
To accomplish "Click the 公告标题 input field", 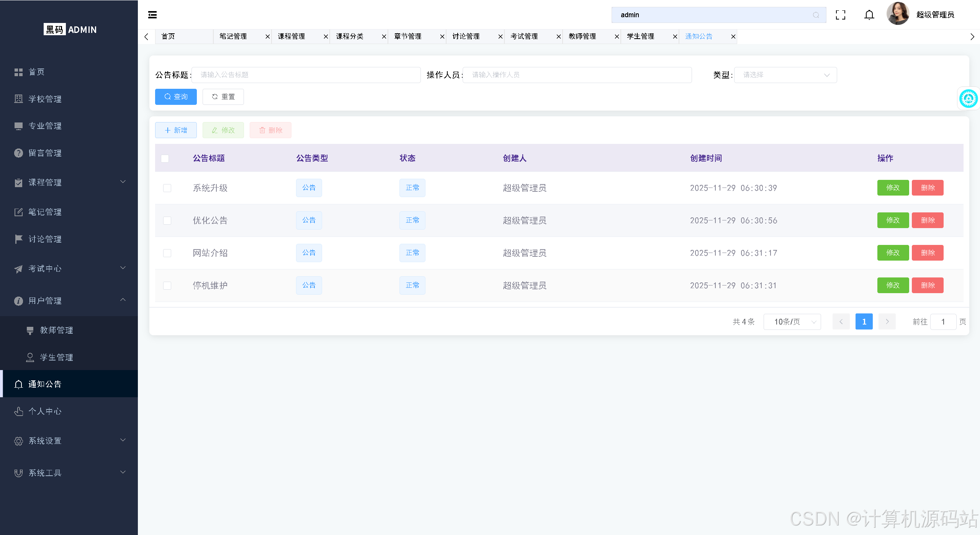I will 306,75.
